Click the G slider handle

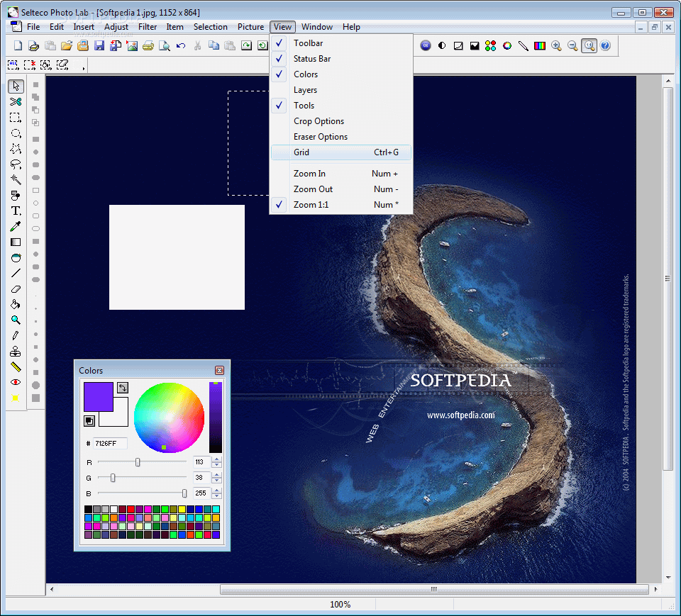pyautogui.click(x=113, y=478)
